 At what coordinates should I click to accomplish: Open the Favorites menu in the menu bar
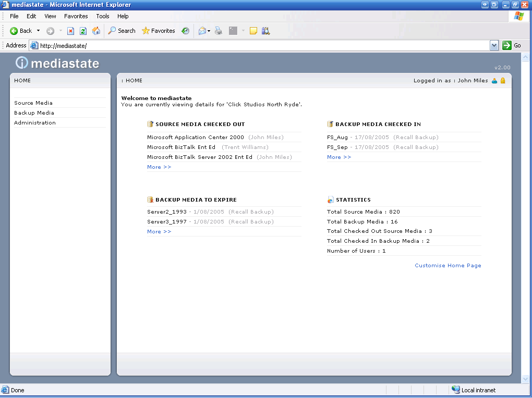pyautogui.click(x=76, y=16)
